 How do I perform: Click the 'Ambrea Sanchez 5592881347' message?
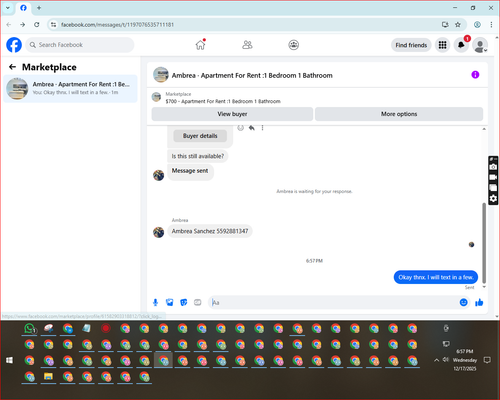pos(210,231)
